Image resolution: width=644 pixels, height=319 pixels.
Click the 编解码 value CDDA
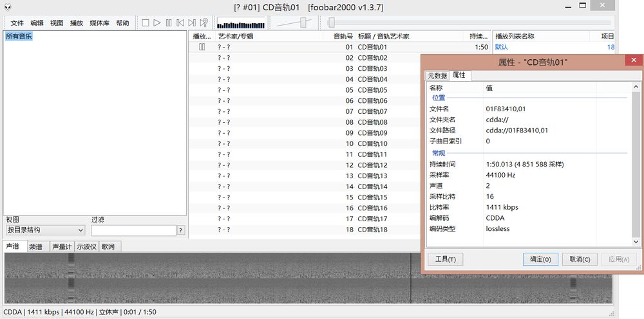495,218
